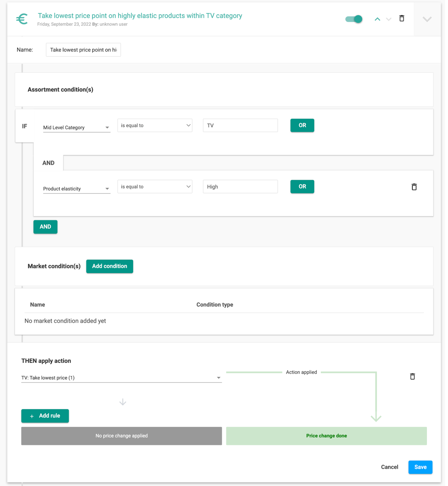Click the Euro currency icon
448x486 pixels.
pos(22,19)
